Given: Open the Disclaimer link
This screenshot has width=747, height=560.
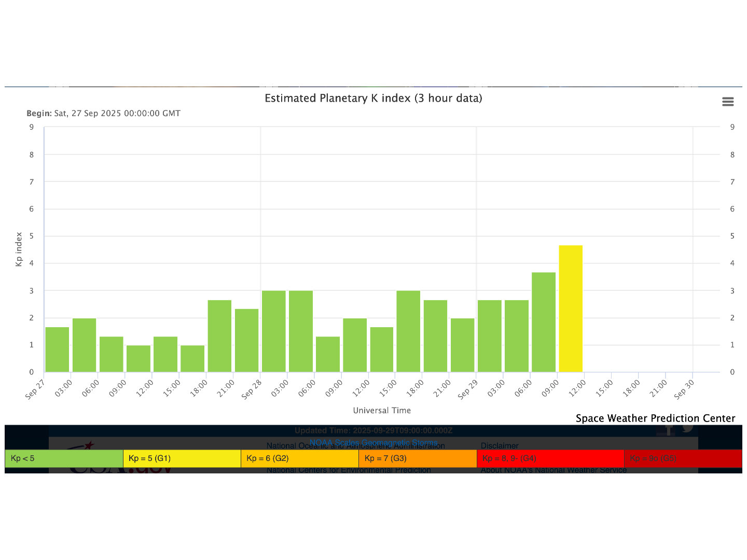Looking at the screenshot, I should click(500, 446).
